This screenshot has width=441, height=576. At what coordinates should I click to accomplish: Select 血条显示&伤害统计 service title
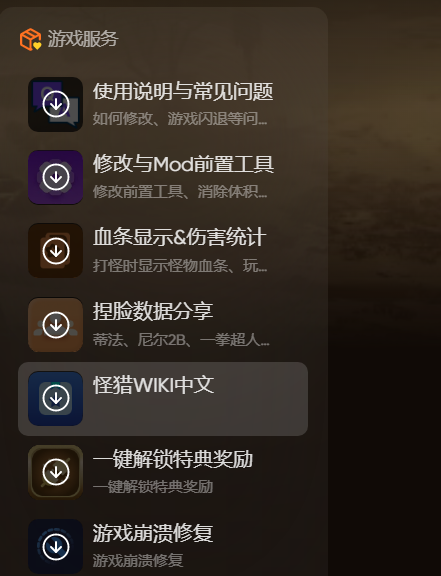pos(179,237)
